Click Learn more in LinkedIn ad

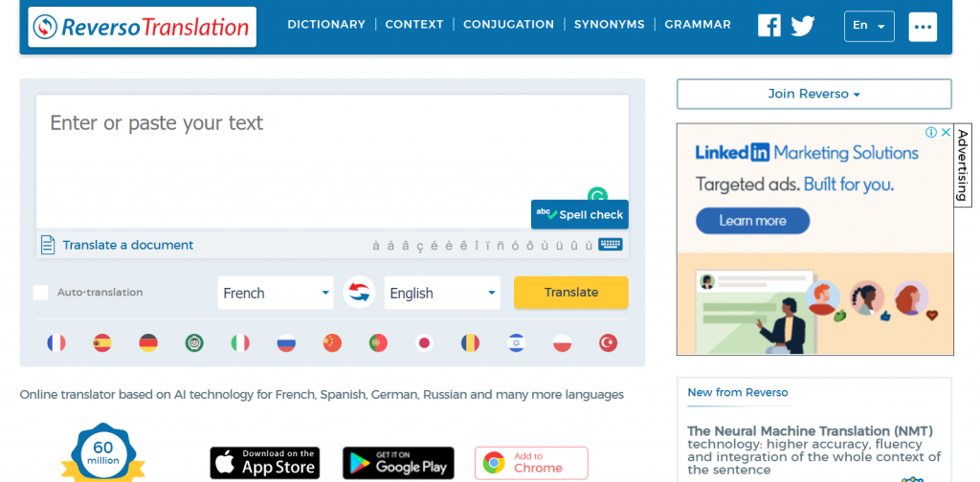point(752,221)
